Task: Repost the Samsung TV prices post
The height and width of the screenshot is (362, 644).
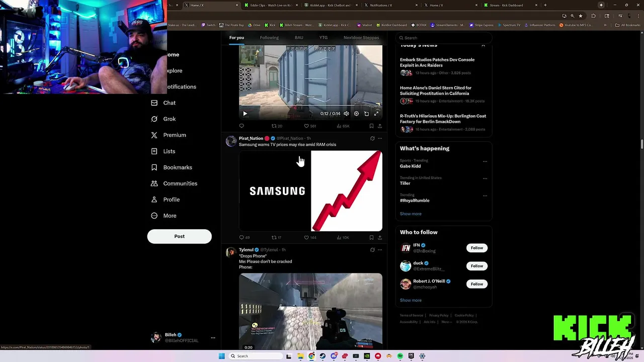Action: [x=276, y=237]
